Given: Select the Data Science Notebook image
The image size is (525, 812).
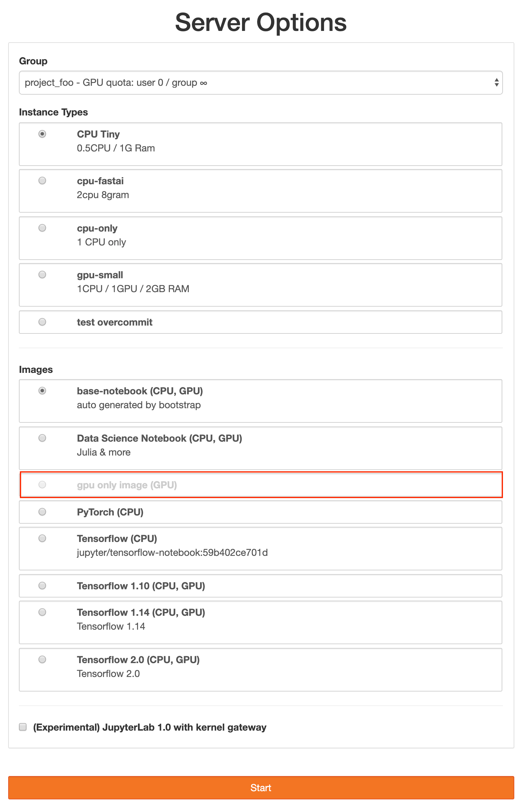Looking at the screenshot, I should (42, 438).
